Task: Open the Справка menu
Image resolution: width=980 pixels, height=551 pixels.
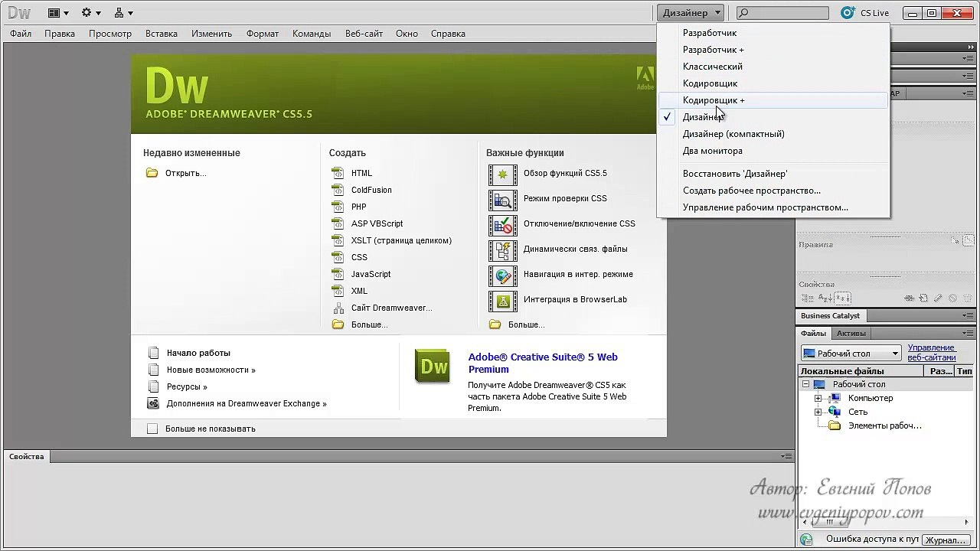Action: (448, 34)
